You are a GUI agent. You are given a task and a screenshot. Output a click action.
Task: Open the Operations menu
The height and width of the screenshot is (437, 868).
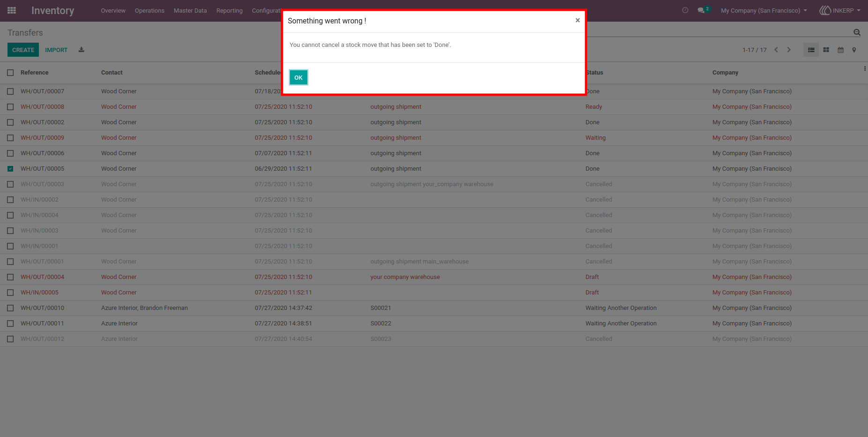(x=149, y=10)
